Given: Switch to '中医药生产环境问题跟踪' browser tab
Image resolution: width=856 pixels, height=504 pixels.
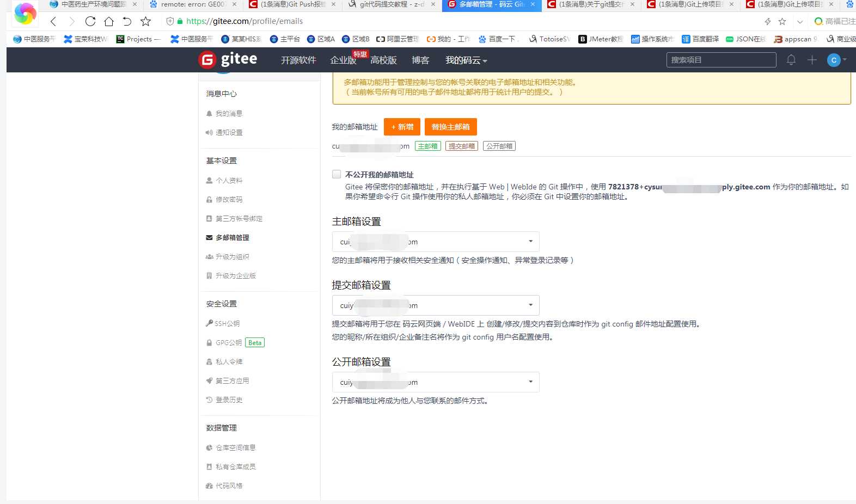Looking at the screenshot, I should pyautogui.click(x=94, y=4).
